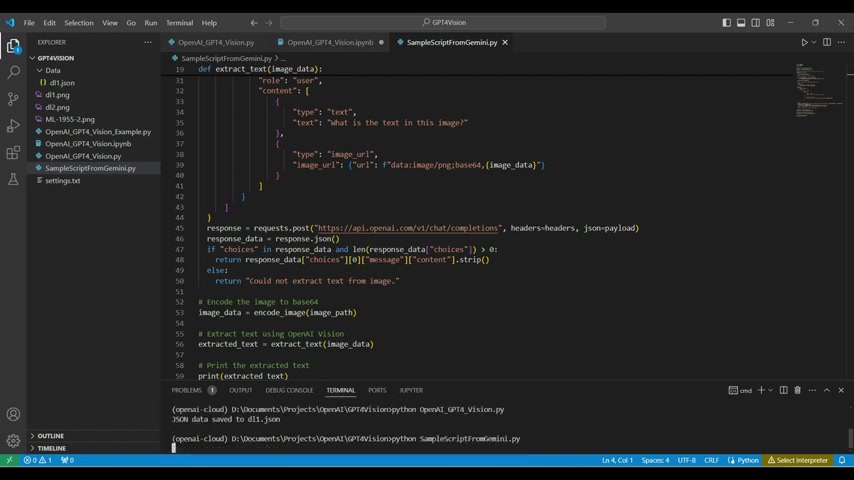
Task: Open the Extensions view
Action: pos(13,153)
